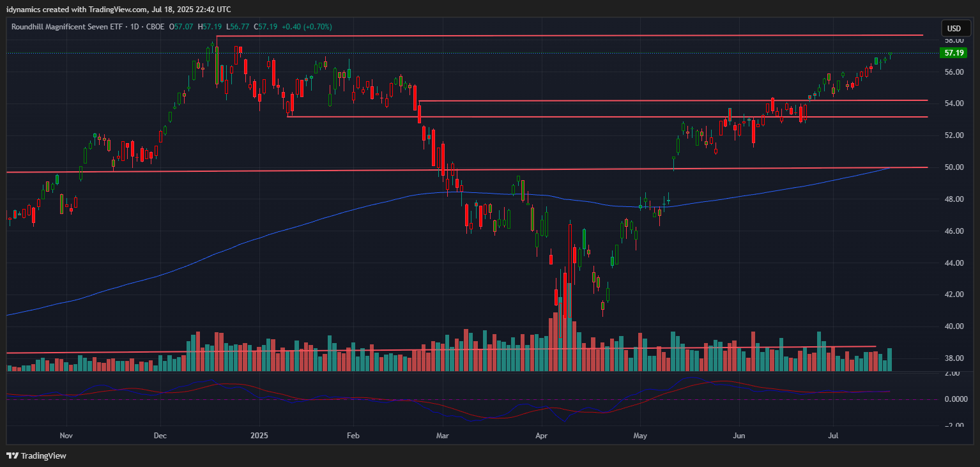Viewport: 980px width, 467px height.
Task: Click the high value H57.19
Action: (210, 27)
